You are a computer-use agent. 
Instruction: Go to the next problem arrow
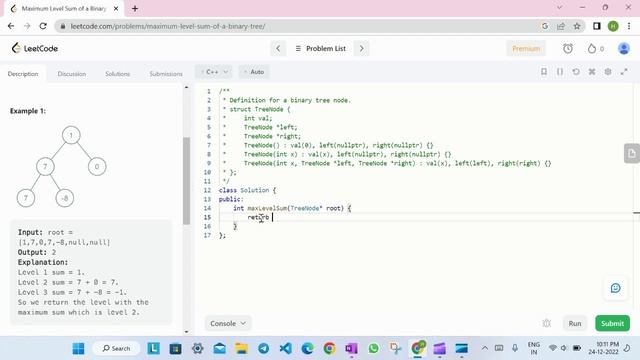point(361,49)
